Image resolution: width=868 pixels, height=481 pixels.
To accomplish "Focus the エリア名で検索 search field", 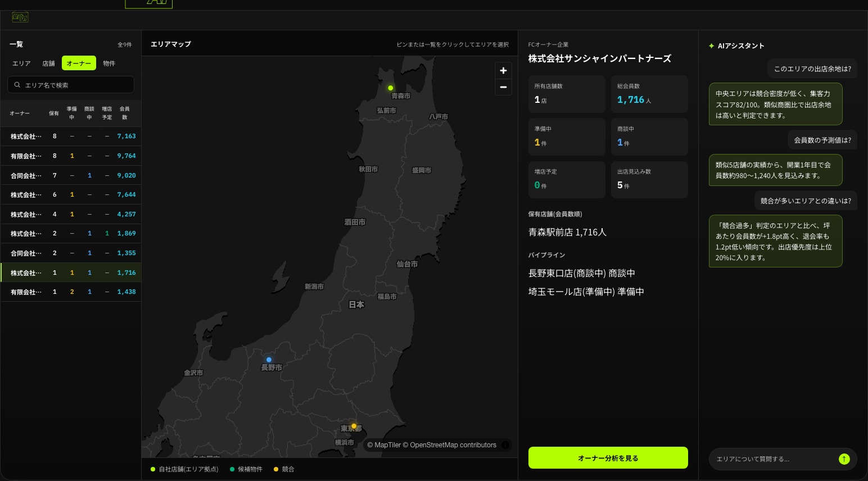I will click(71, 85).
